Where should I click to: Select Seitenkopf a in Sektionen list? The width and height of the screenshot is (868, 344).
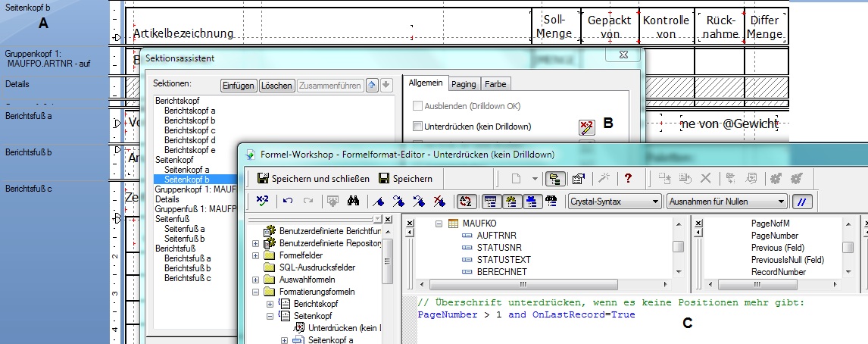click(186, 169)
